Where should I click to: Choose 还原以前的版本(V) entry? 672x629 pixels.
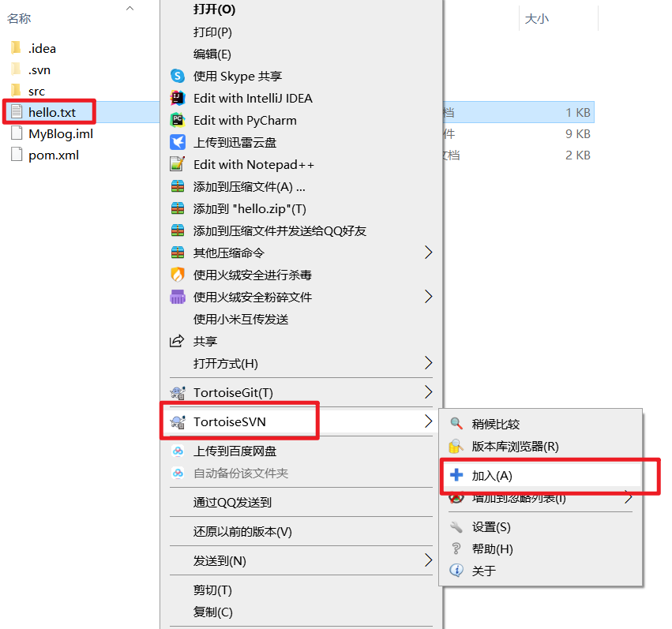[301, 531]
